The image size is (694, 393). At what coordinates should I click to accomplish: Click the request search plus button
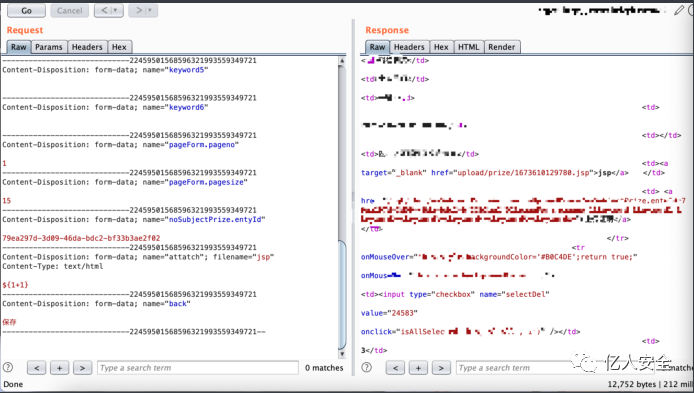point(59,368)
